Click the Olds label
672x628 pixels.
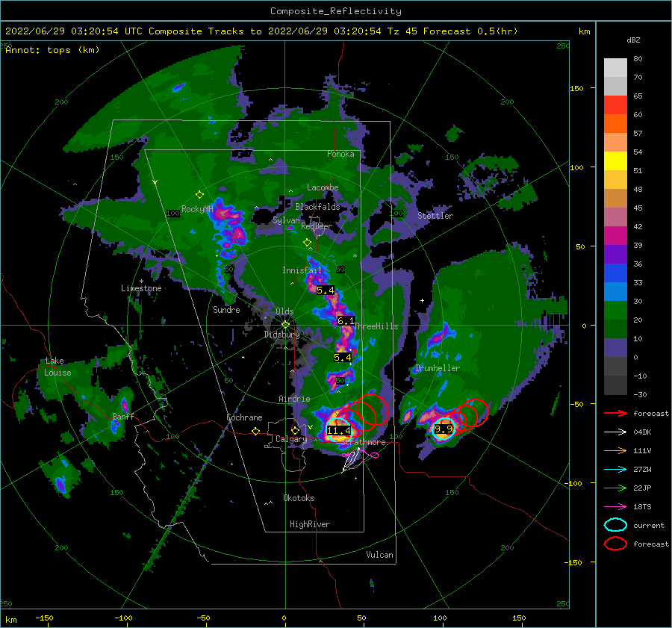tap(284, 311)
